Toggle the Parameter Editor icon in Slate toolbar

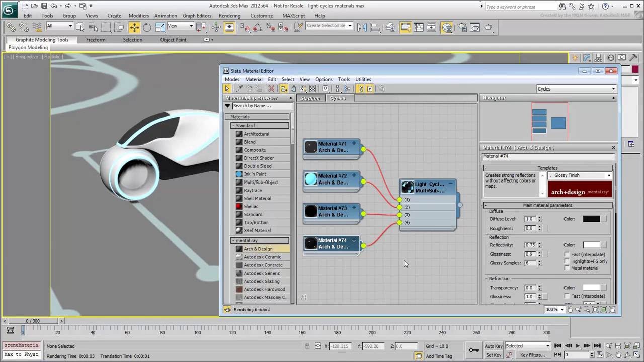pos(370,88)
